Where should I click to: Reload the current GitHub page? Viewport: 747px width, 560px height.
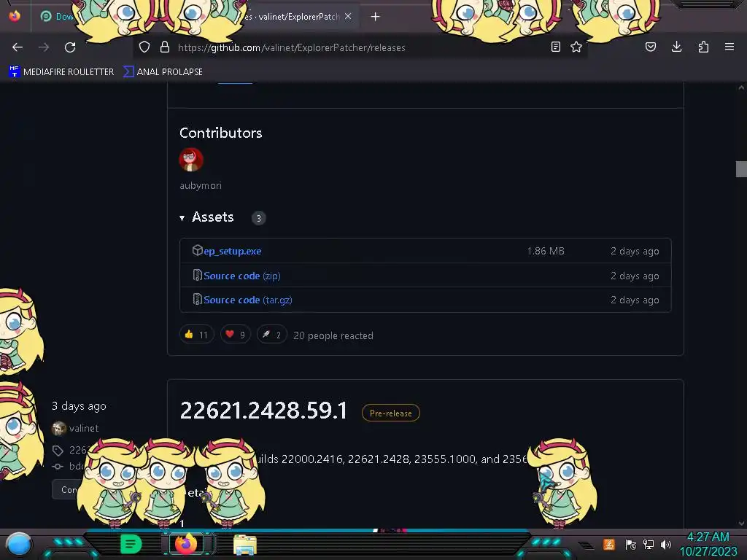(x=70, y=47)
